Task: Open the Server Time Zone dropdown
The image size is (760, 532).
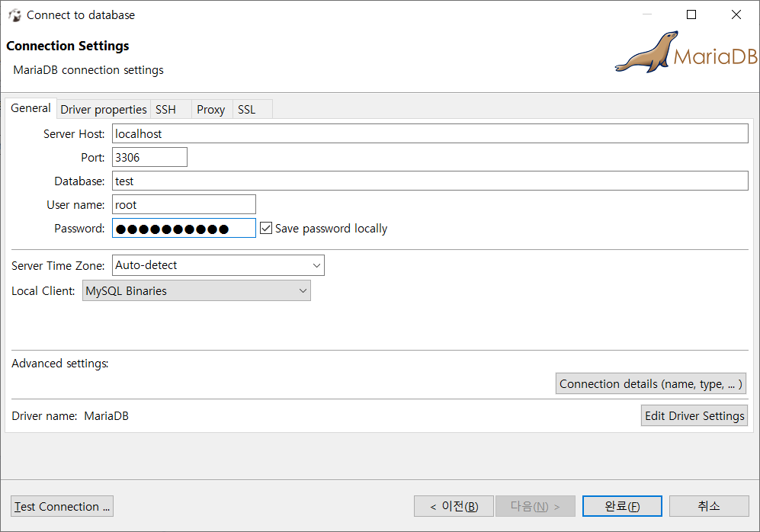Action: (x=218, y=265)
